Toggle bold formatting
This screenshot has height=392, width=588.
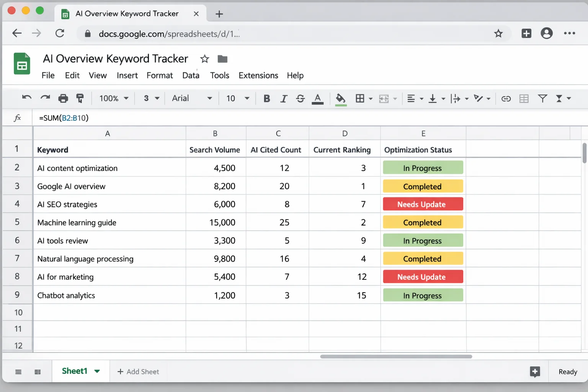point(266,98)
